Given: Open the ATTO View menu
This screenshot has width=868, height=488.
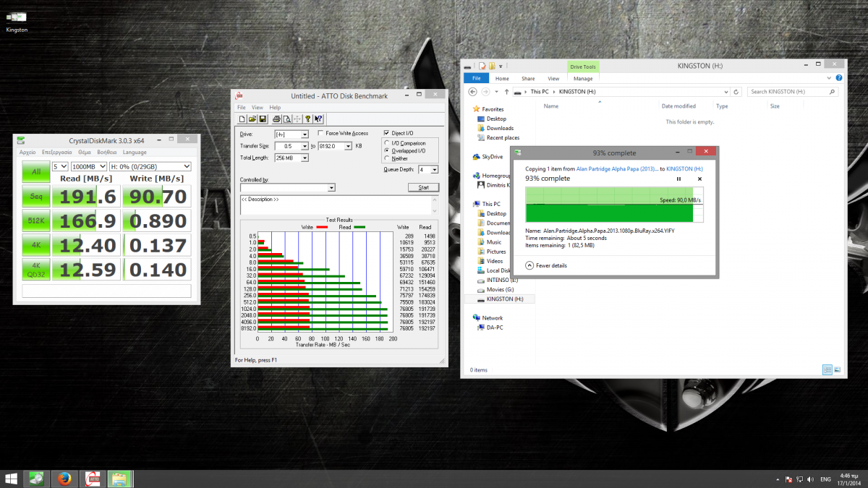Looking at the screenshot, I should [x=257, y=107].
